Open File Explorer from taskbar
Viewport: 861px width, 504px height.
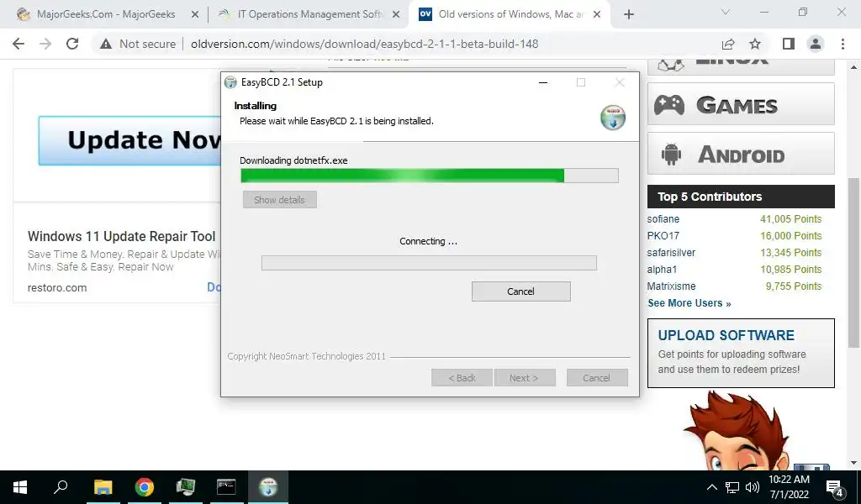coord(103,487)
